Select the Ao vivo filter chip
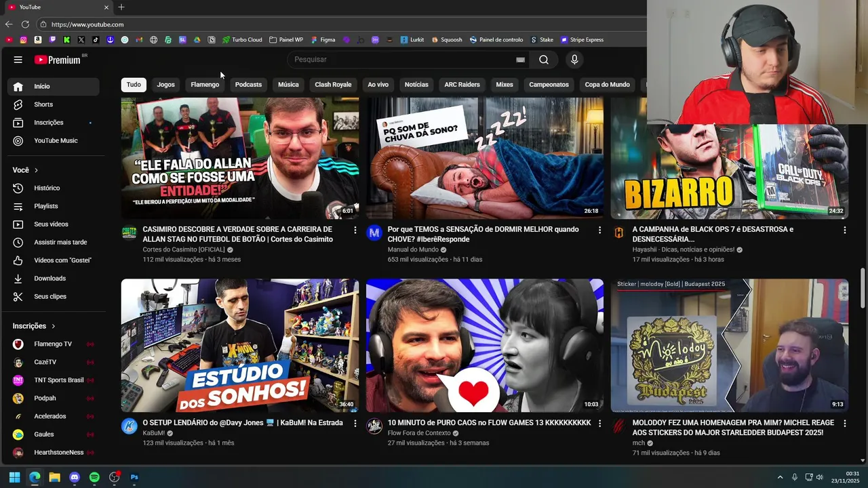The image size is (868, 488). tap(378, 85)
